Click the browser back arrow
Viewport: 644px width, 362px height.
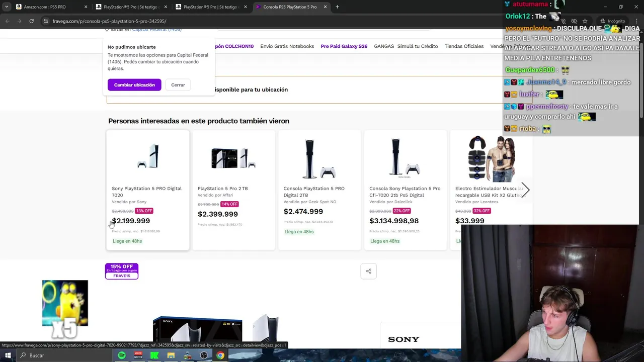[x=7, y=21]
